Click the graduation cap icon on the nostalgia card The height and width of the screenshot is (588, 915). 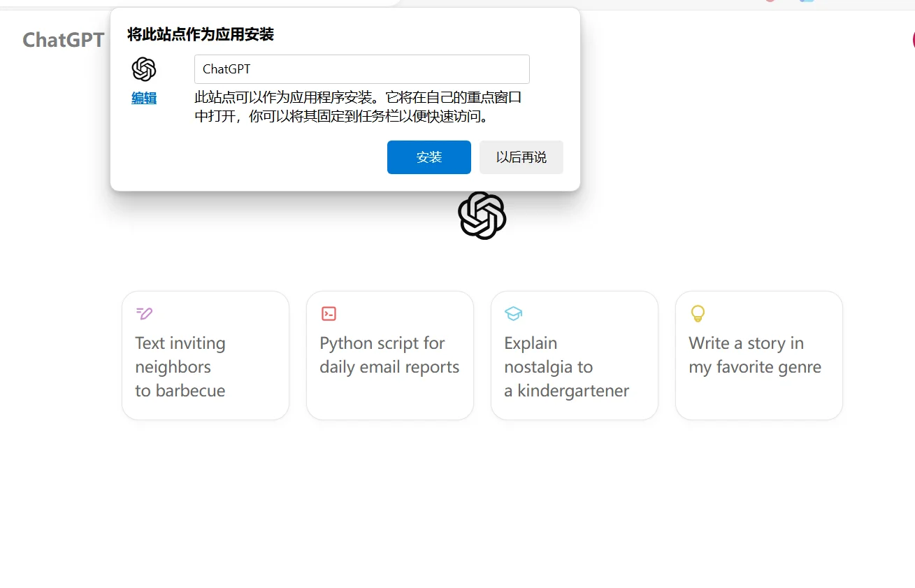coord(513,313)
